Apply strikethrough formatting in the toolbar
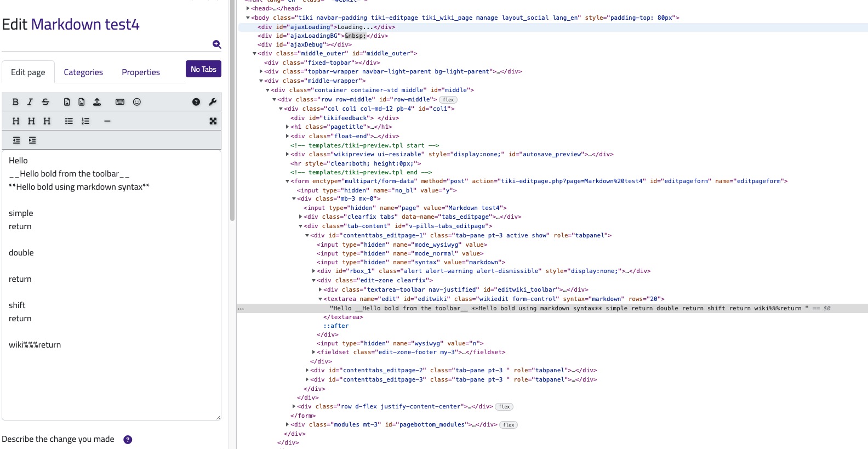This screenshot has height=449, width=868. click(45, 102)
